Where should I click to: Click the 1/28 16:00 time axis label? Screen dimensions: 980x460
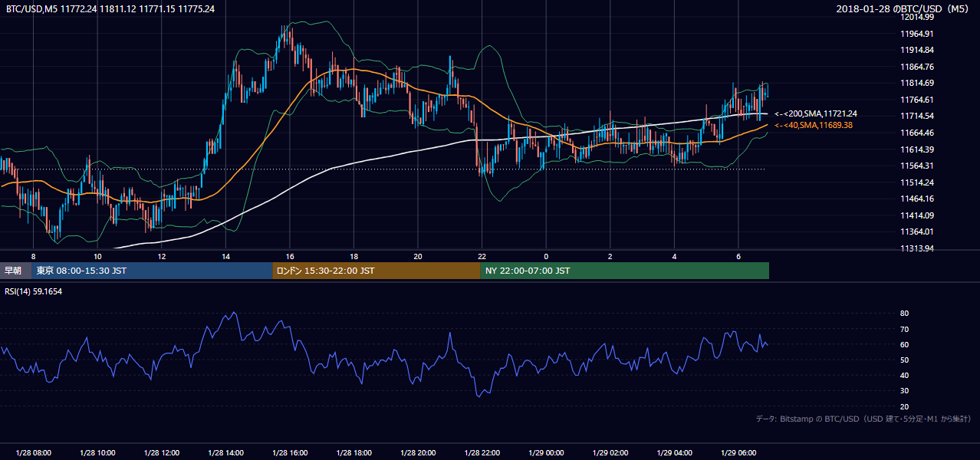point(289,453)
